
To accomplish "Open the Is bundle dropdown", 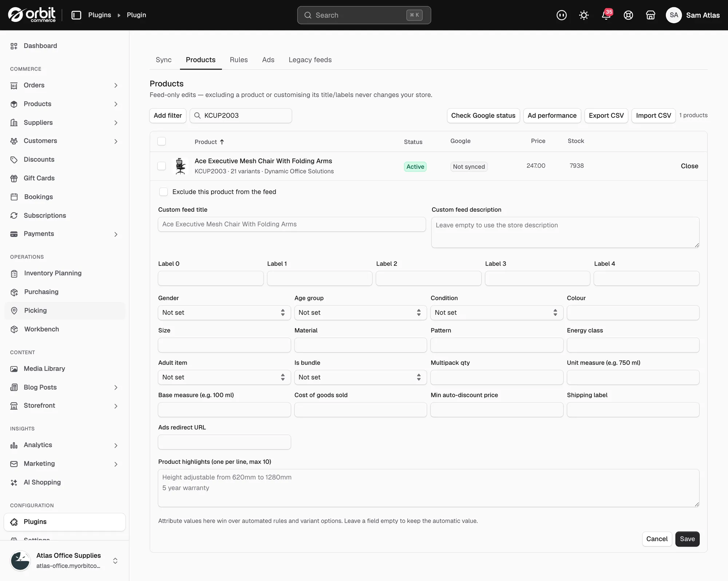I will tap(360, 377).
